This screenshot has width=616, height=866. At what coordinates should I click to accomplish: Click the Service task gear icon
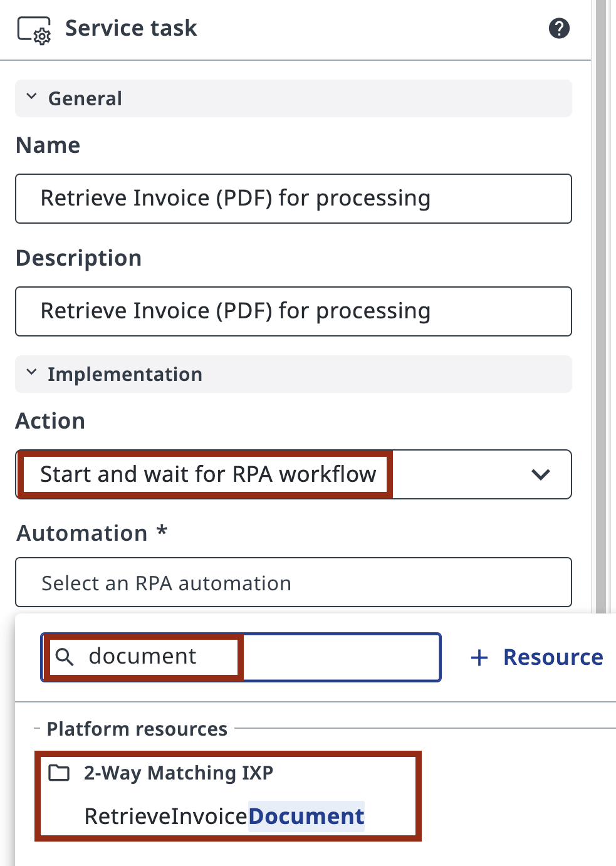34,30
